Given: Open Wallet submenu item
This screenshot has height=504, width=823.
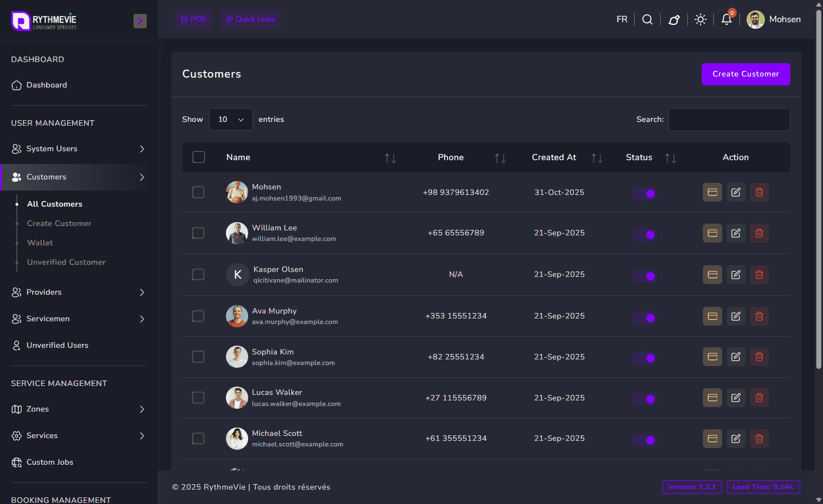Looking at the screenshot, I should coord(40,243).
